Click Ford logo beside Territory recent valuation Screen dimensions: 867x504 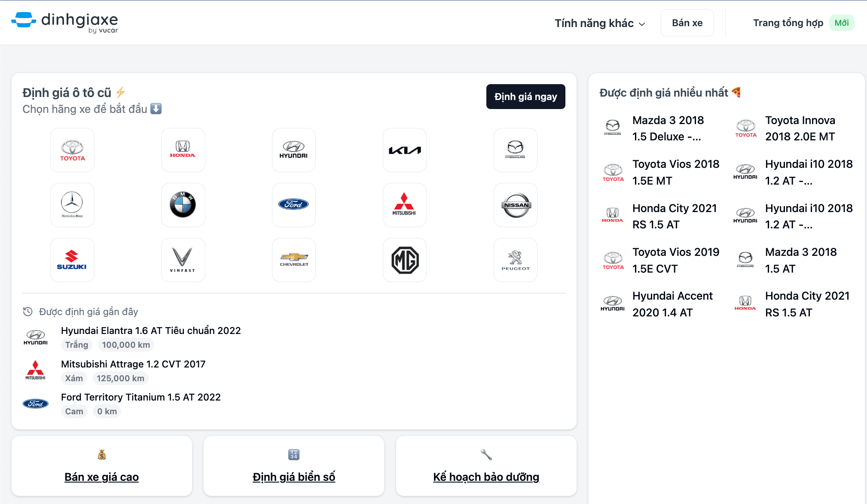pyautogui.click(x=36, y=404)
